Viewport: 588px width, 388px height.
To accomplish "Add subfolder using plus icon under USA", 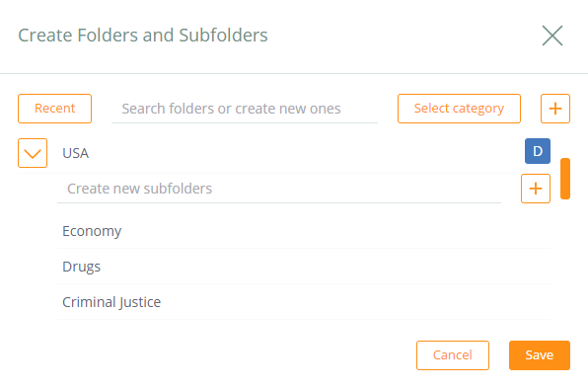I will (x=536, y=189).
